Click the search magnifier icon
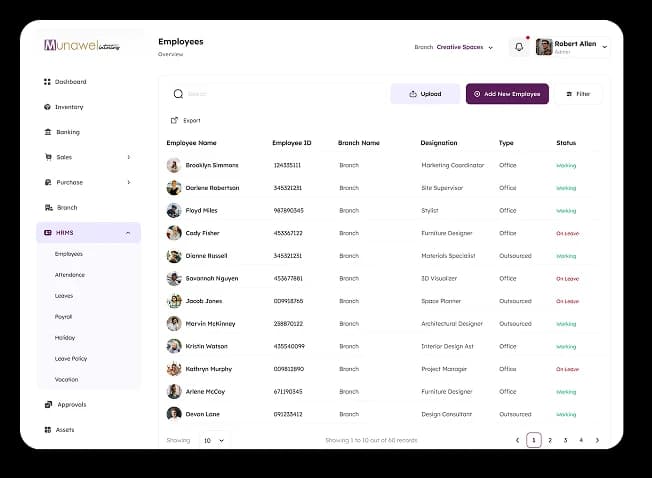This screenshot has width=652, height=478. (178, 94)
